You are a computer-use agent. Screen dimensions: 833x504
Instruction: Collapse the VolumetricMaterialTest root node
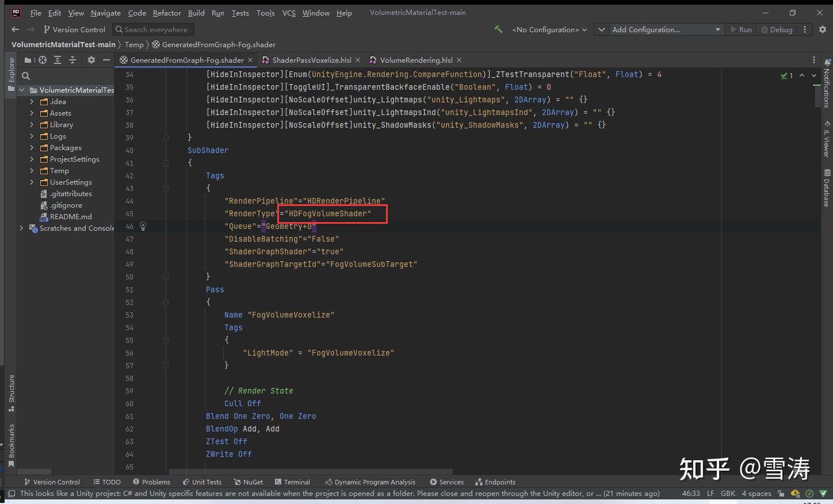[22, 90]
